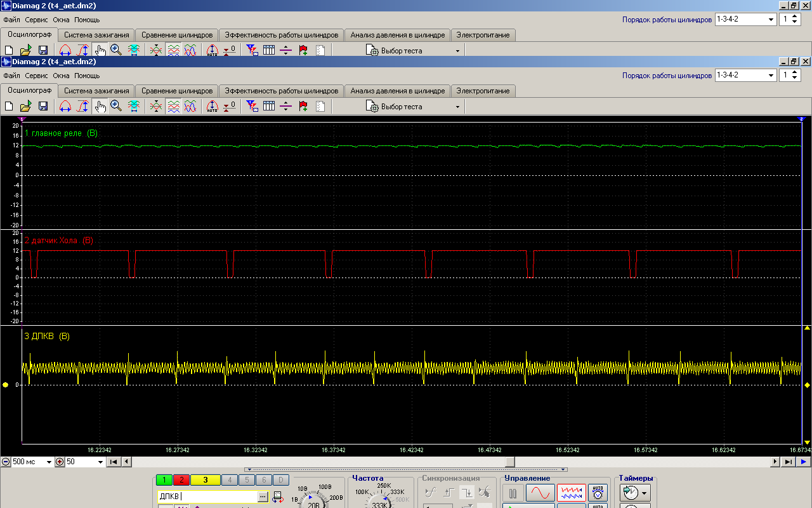Click the Save disk icon in the lower toolbar
This screenshot has width=812, height=508.
point(43,106)
